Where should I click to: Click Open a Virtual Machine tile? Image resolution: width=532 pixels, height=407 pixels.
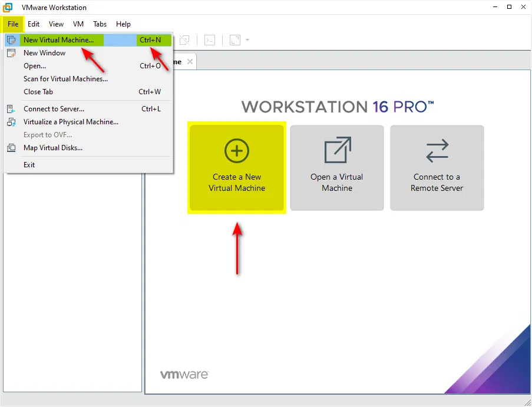click(337, 167)
